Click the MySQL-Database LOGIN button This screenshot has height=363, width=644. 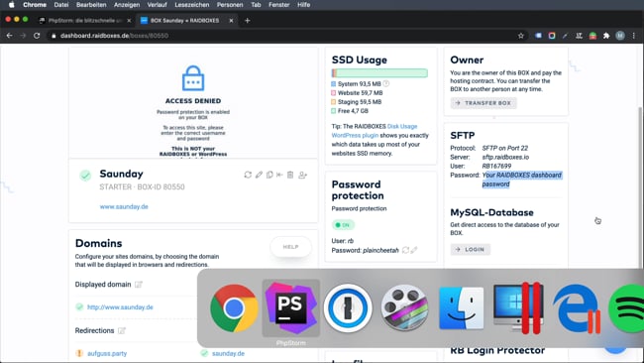tap(471, 250)
